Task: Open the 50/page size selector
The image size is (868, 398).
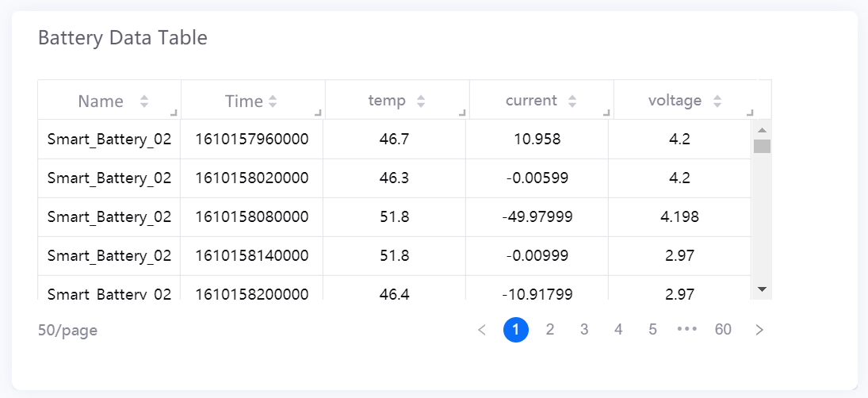Action: pyautogui.click(x=68, y=330)
